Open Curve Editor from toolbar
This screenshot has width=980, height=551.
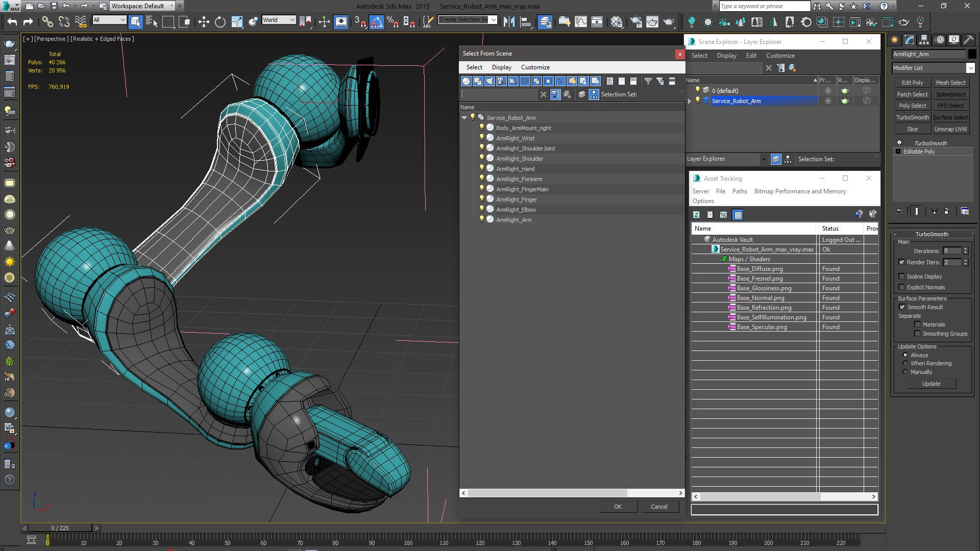tap(580, 21)
